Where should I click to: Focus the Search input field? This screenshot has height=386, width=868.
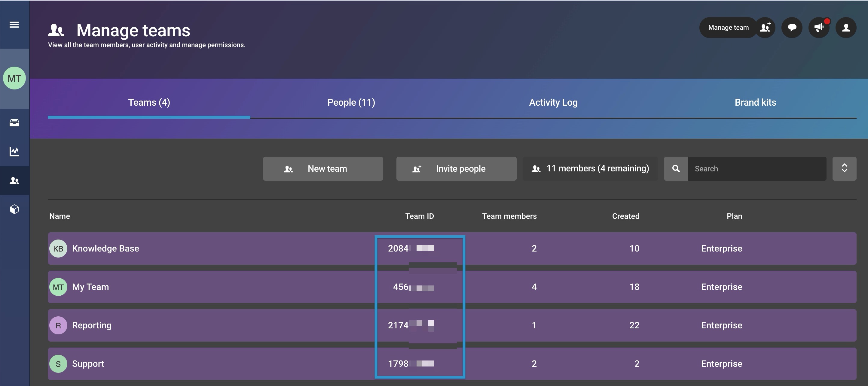[757, 169]
